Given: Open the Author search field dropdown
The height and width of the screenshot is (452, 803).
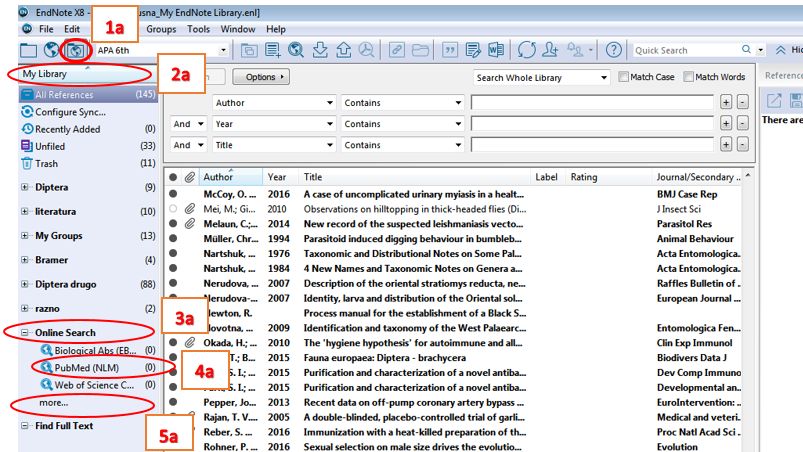Looking at the screenshot, I should click(x=329, y=103).
